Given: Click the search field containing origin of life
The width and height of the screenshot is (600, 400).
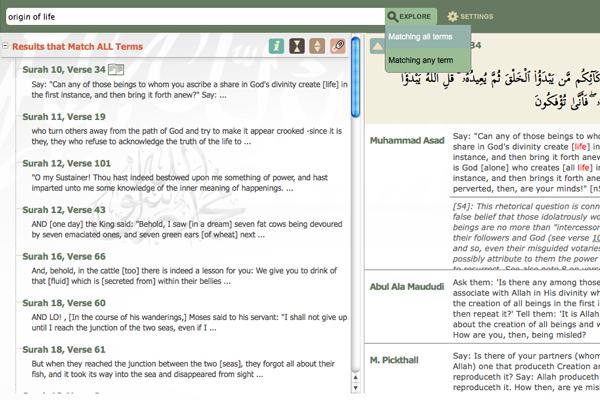Looking at the screenshot, I should (x=195, y=16).
